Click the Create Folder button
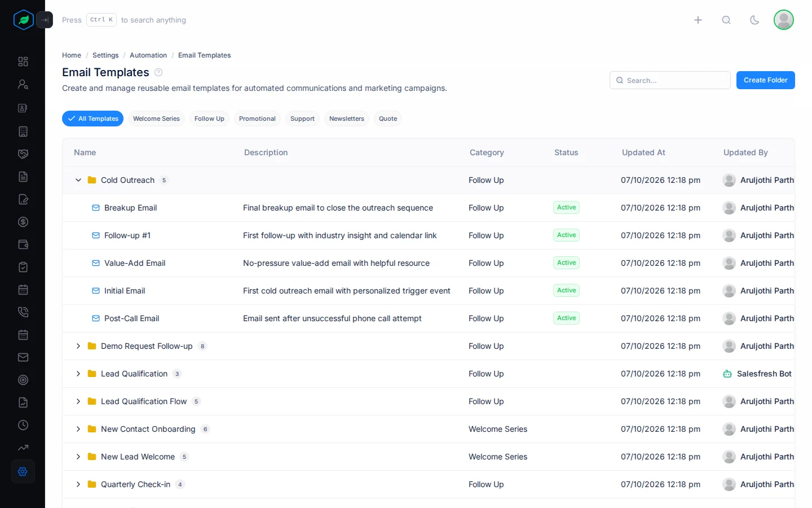812x508 pixels. 766,80
